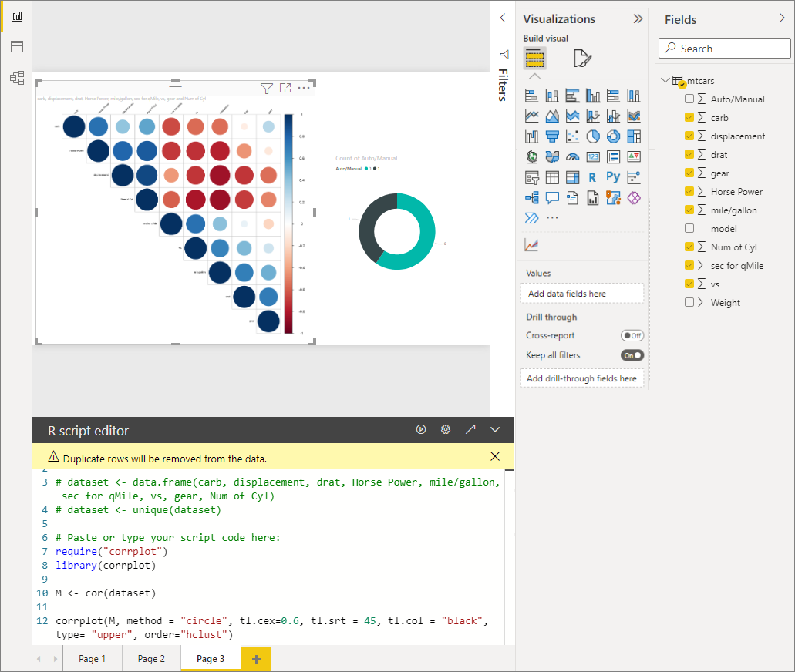Open the Format visual tab

(x=582, y=57)
